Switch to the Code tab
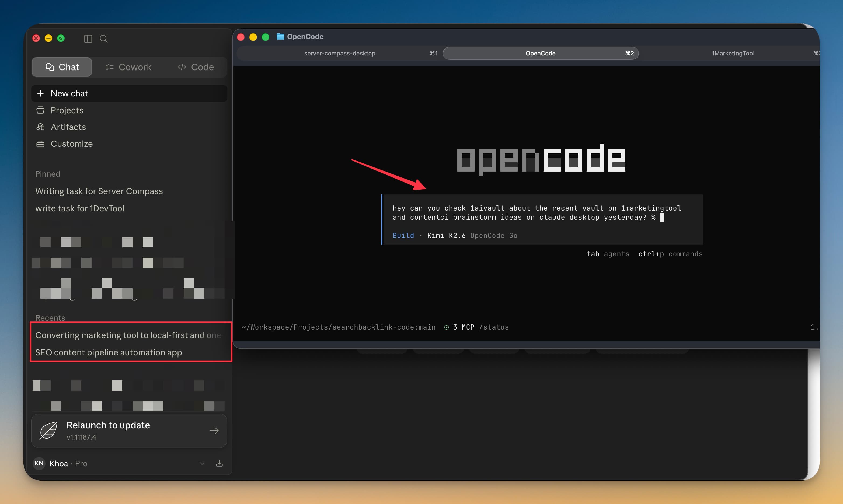Image resolution: width=843 pixels, height=504 pixels. 196,67
